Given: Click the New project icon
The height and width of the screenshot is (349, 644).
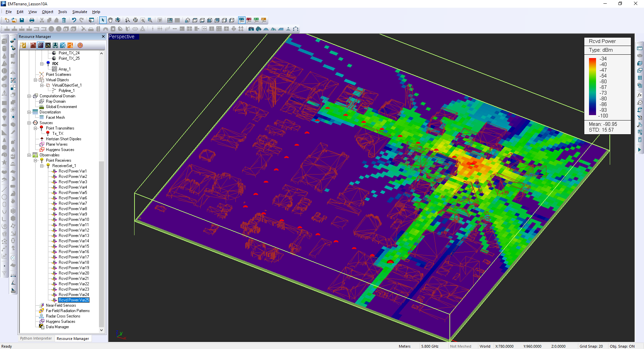Looking at the screenshot, I should pos(7,20).
